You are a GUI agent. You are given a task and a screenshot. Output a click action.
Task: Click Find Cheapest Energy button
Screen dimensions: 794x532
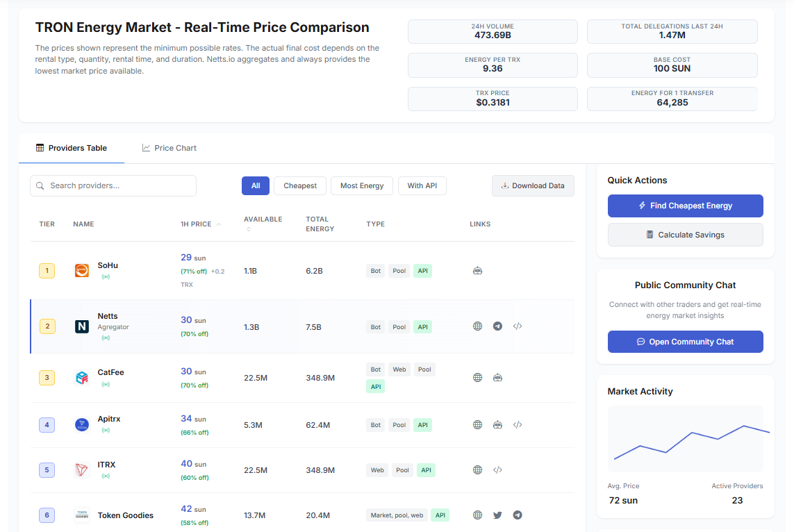point(685,206)
